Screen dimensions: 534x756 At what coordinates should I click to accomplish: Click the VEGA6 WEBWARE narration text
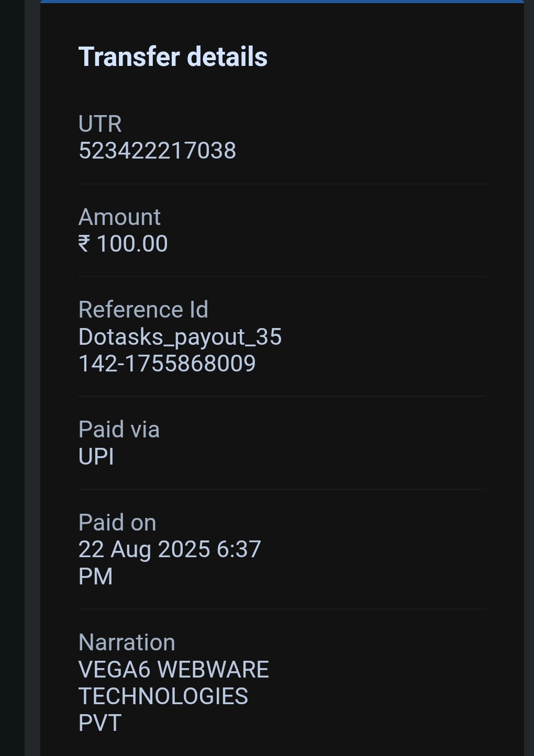[x=173, y=670]
